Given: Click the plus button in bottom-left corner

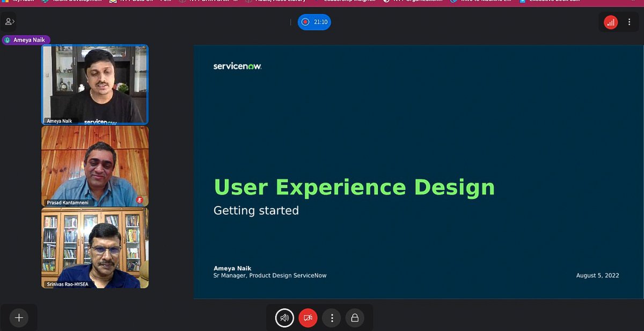Looking at the screenshot, I should click(19, 318).
